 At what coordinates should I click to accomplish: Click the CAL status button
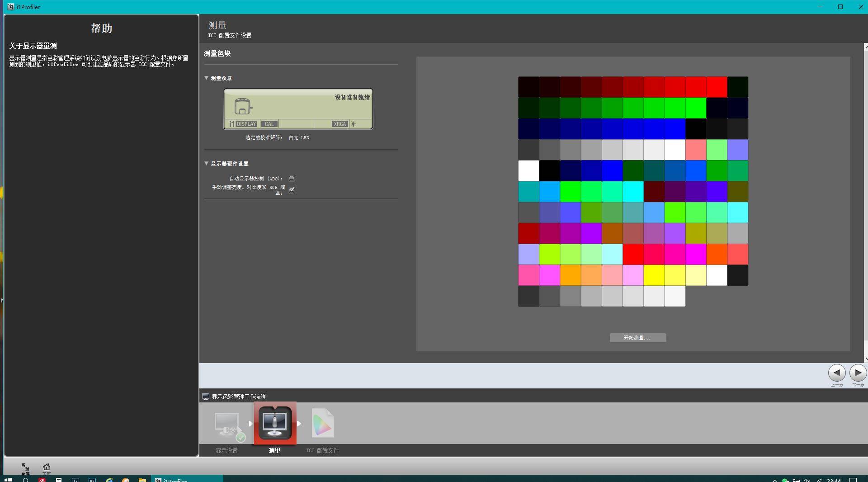click(x=269, y=124)
